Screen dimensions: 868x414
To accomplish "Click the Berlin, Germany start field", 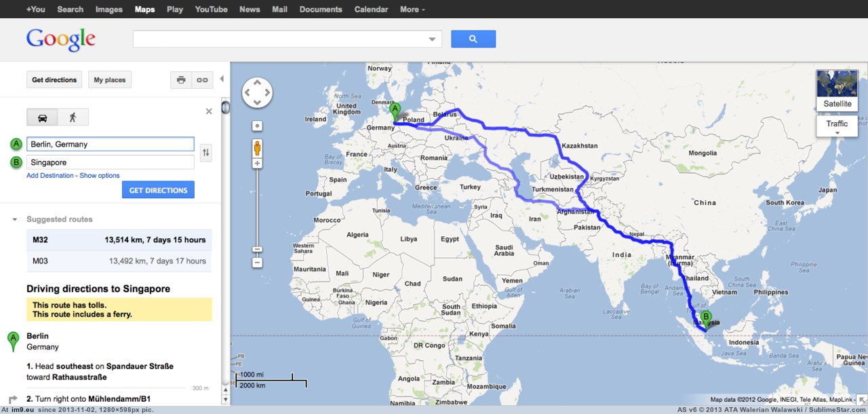I will 111,144.
